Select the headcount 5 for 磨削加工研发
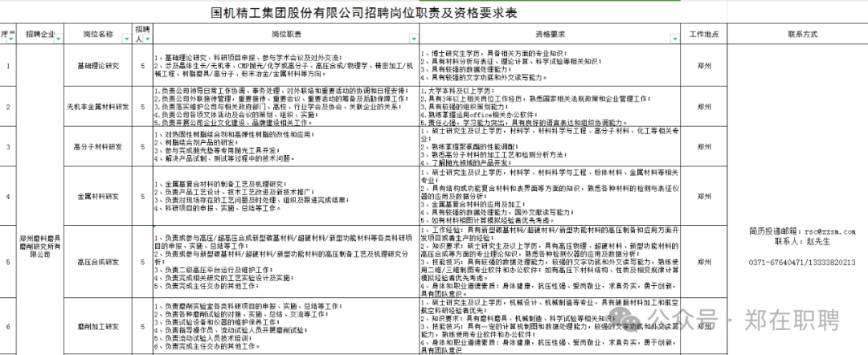Image resolution: width=868 pixels, height=355 pixels. click(x=143, y=326)
